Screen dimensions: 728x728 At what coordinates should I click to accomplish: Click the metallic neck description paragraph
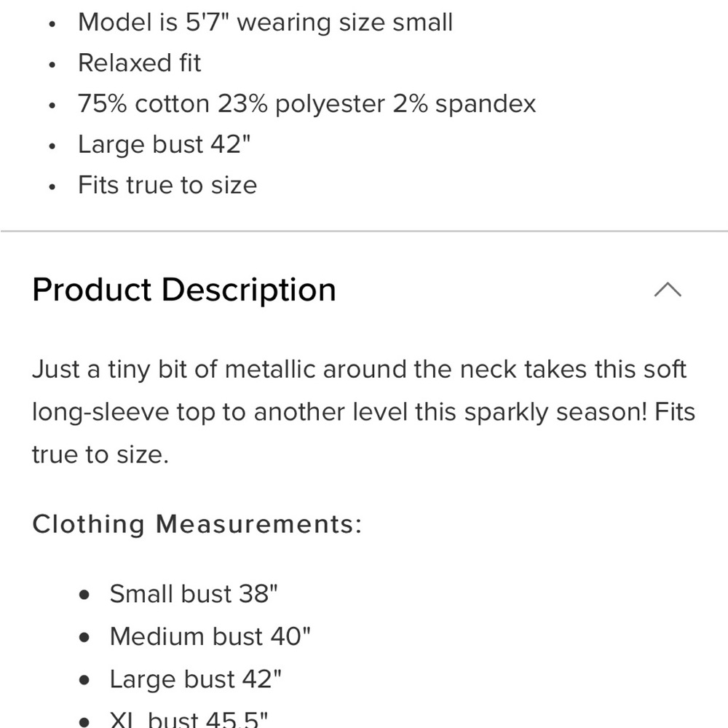tap(363, 412)
